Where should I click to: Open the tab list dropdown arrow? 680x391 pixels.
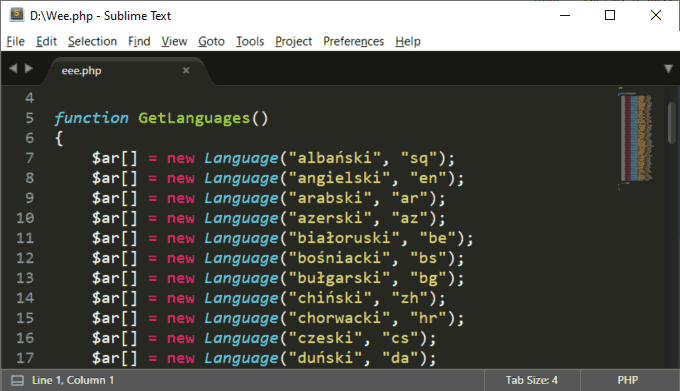668,69
